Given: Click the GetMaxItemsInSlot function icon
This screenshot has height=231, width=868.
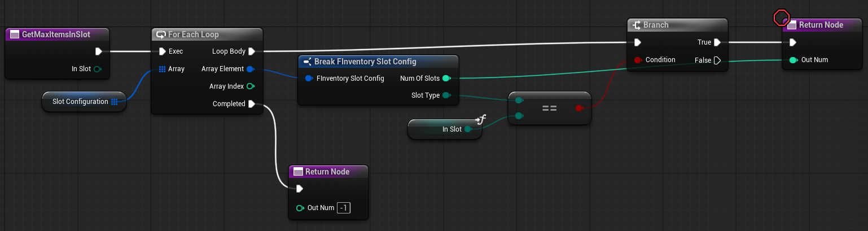Looking at the screenshot, I should click(x=15, y=35).
